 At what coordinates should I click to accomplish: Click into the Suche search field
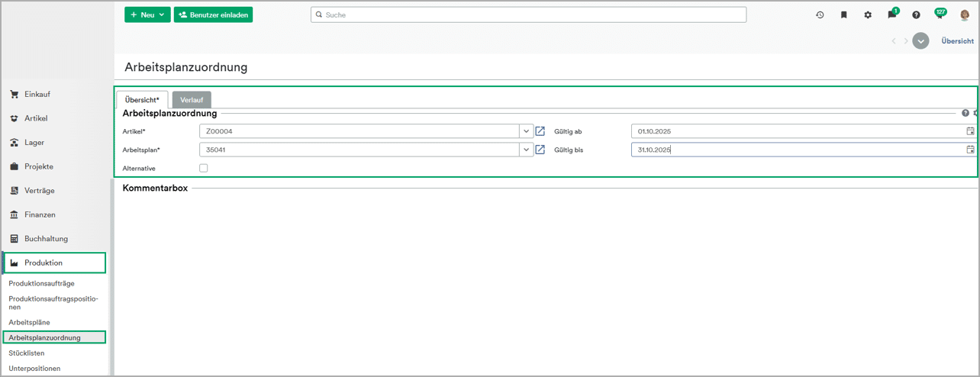(x=528, y=14)
